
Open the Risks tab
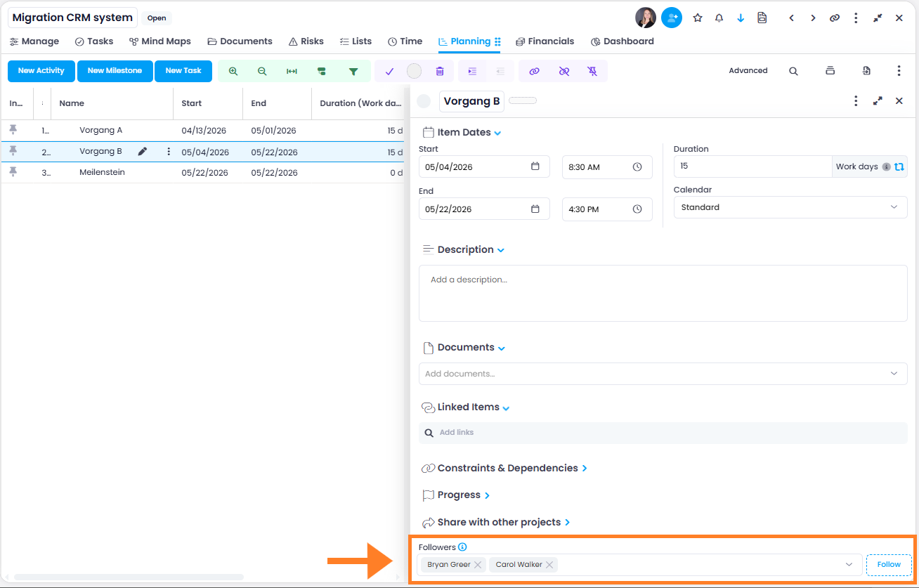click(x=306, y=41)
